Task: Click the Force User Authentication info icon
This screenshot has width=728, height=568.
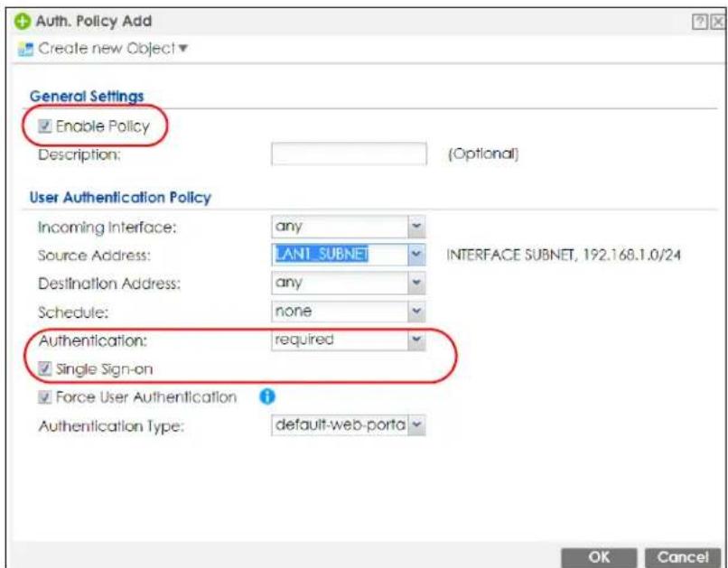Action: click(267, 396)
